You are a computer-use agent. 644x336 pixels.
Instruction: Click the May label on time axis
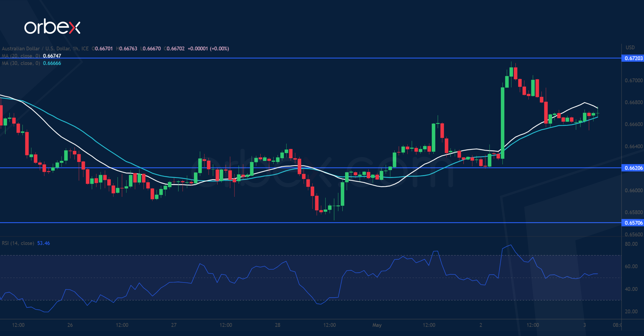tap(377, 325)
